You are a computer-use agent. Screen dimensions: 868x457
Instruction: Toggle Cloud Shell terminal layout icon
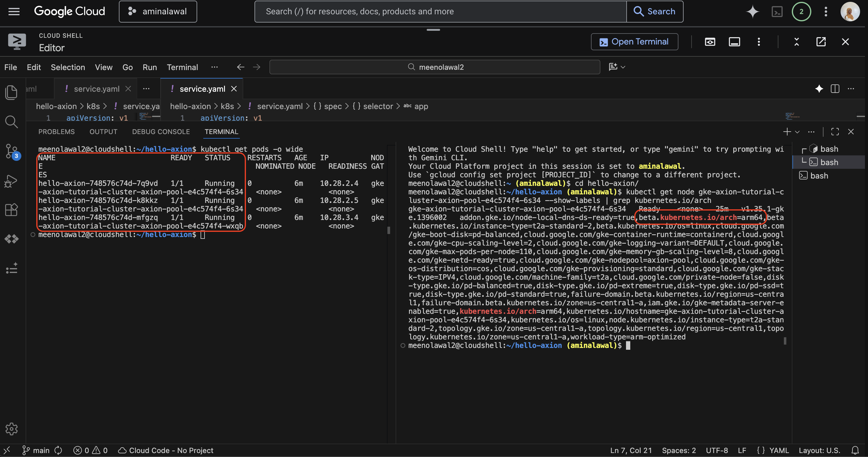734,42
